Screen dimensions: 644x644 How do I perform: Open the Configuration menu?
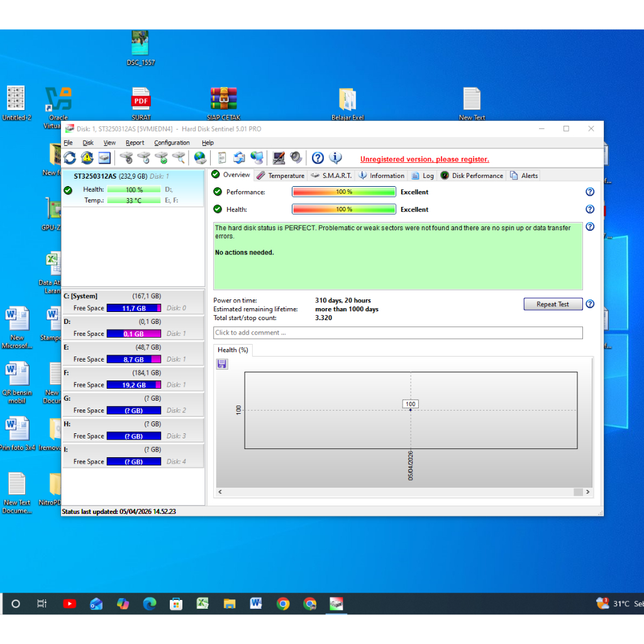point(172,143)
